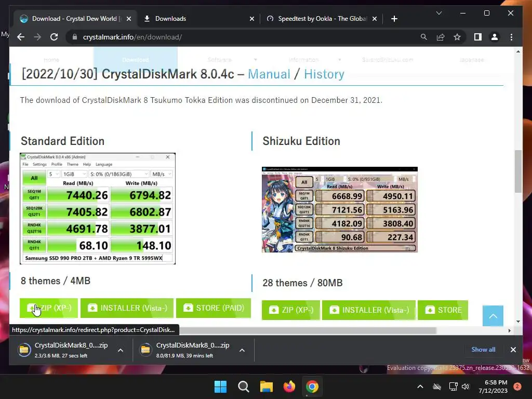Click the horizontal scrollbar right arrow
532x399 pixels.
pyautogui.click(x=509, y=330)
